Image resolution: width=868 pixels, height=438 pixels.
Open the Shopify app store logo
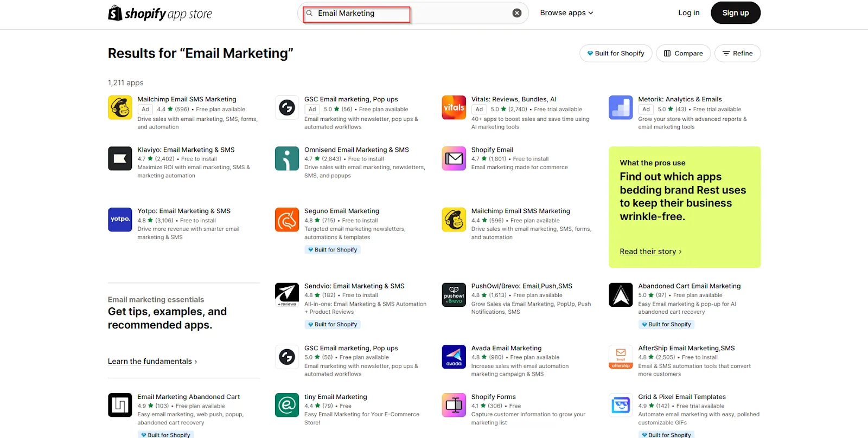point(160,13)
